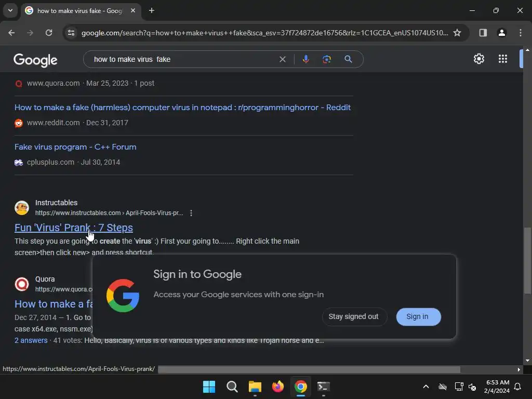Click the OneDrive cloud tray icon
This screenshot has width=532, height=399.
click(x=443, y=387)
